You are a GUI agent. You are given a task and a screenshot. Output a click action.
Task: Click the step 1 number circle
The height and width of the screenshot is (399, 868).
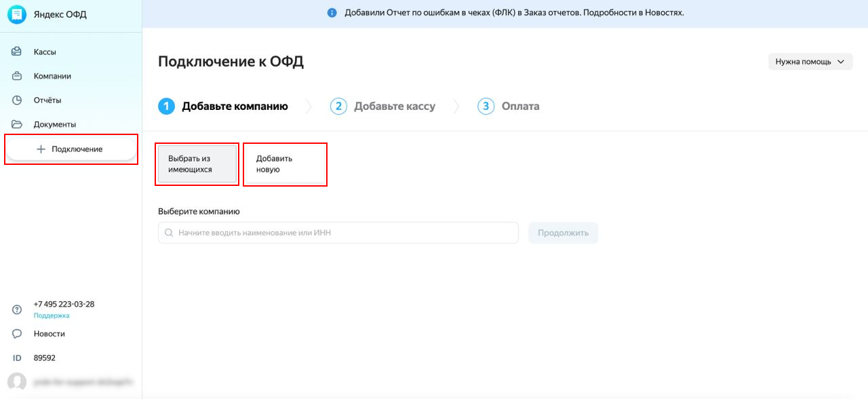click(167, 107)
